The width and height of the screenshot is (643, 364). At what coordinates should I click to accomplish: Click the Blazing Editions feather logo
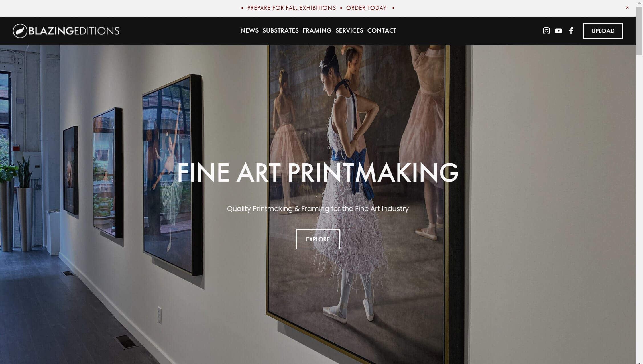click(20, 31)
